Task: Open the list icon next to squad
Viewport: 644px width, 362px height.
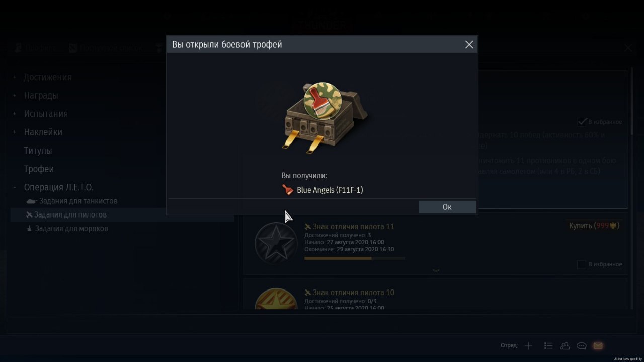Action: (548, 346)
